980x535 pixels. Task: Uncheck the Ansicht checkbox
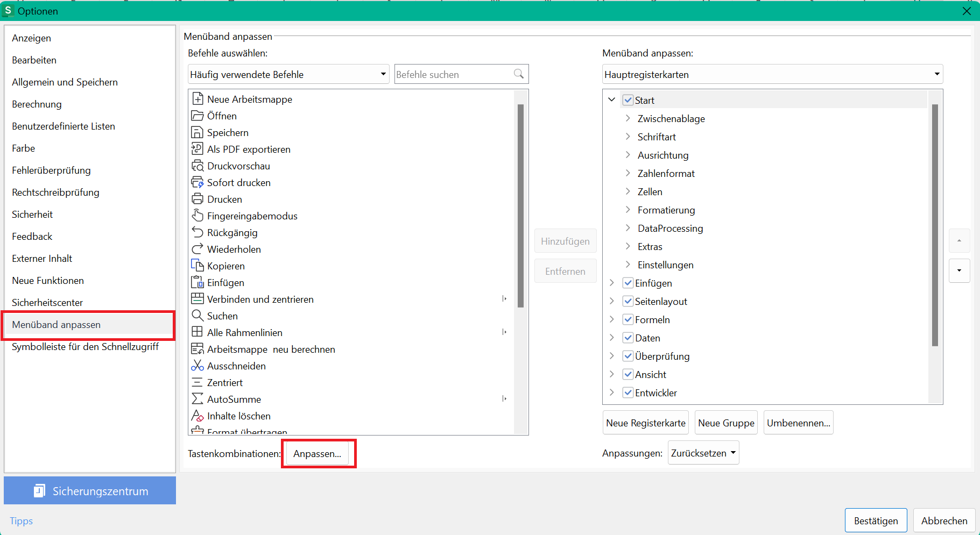coord(628,374)
